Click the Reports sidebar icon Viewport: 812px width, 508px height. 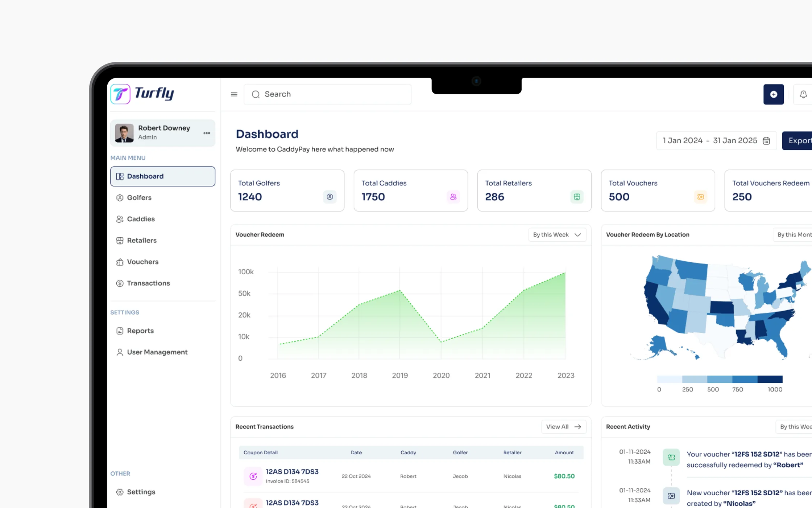(x=120, y=331)
